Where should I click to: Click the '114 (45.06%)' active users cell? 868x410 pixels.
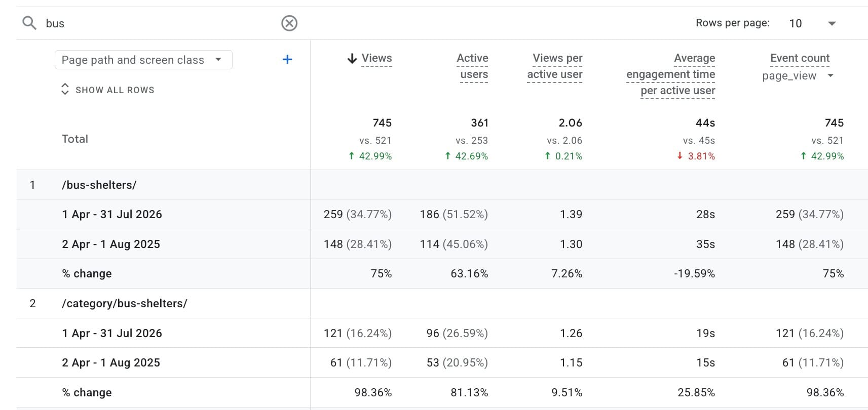pos(454,244)
